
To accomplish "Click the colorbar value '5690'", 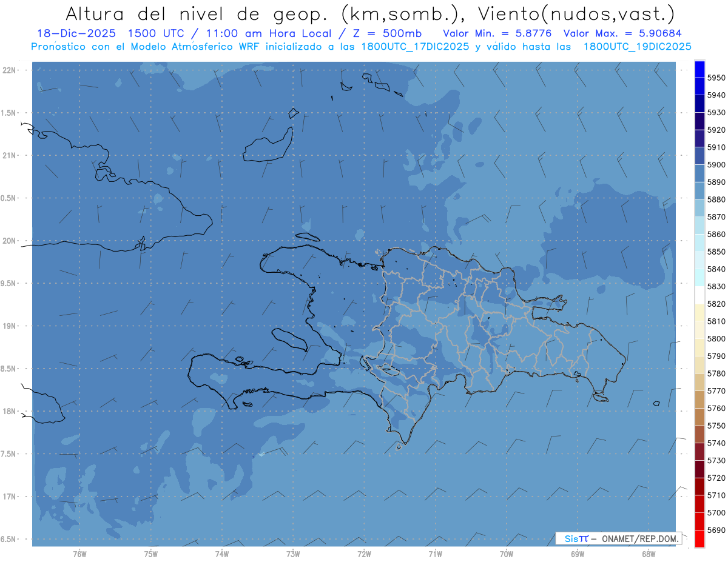I will point(716,530).
